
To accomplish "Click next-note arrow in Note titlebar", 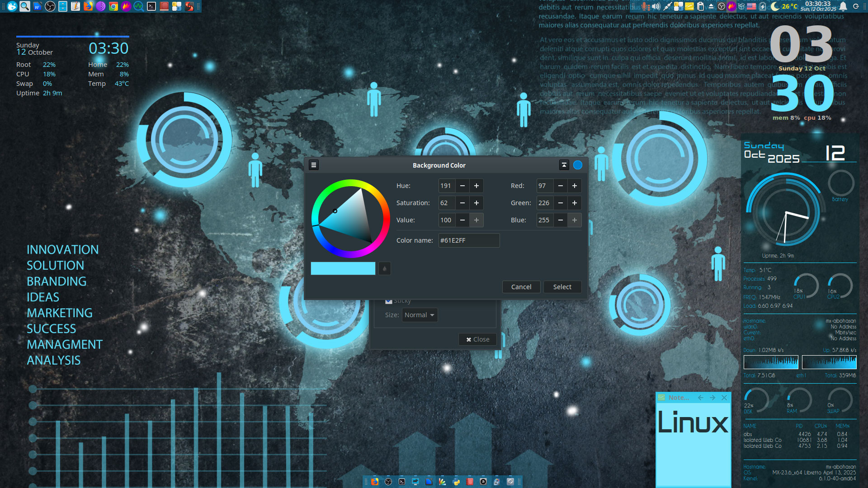I will click(712, 398).
